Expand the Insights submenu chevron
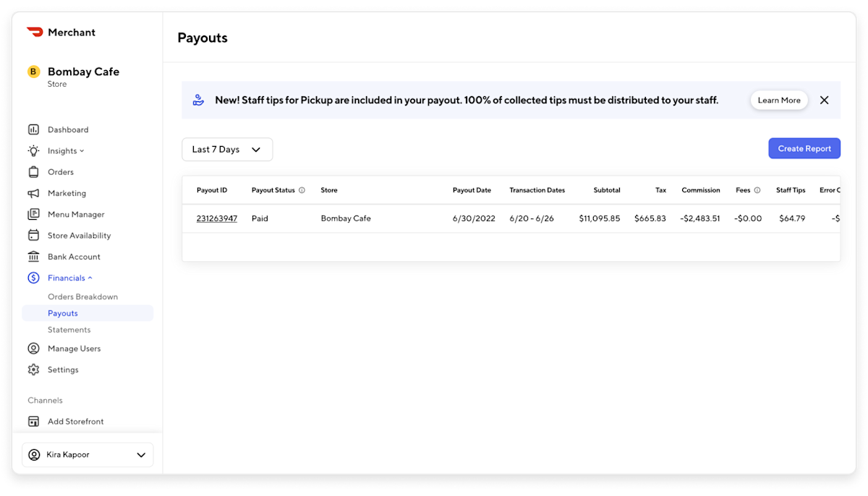 pyautogui.click(x=82, y=151)
